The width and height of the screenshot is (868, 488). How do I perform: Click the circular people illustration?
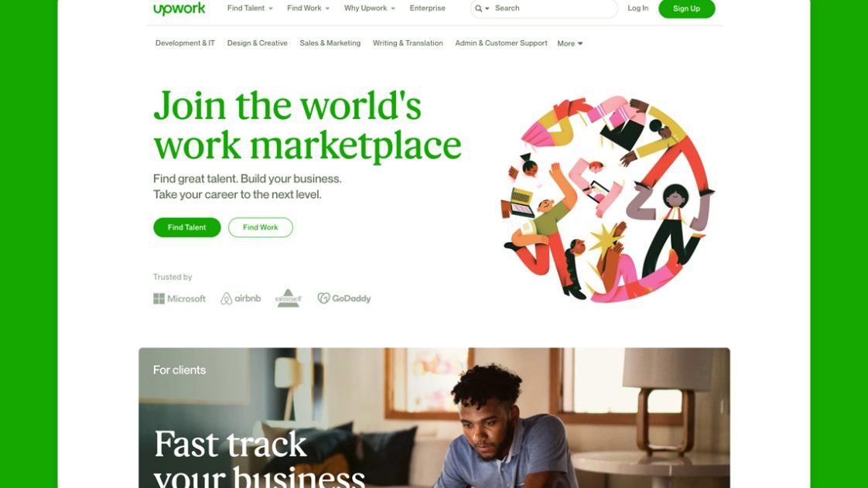point(607,200)
